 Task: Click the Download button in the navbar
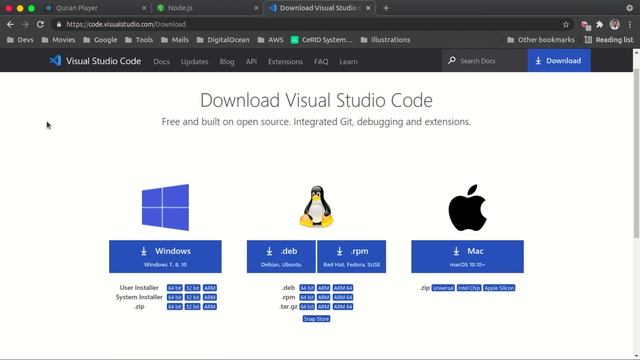coord(559,60)
